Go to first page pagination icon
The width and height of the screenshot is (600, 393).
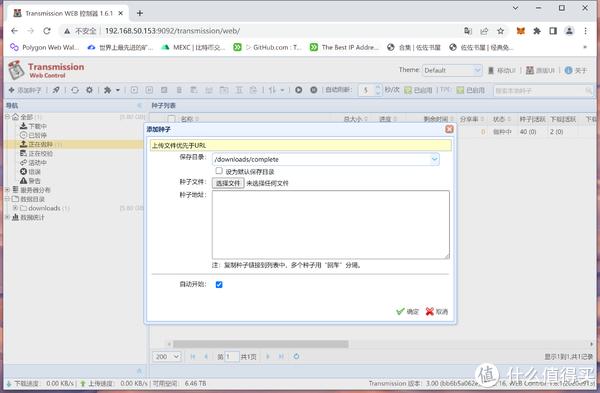pyautogui.click(x=193, y=357)
